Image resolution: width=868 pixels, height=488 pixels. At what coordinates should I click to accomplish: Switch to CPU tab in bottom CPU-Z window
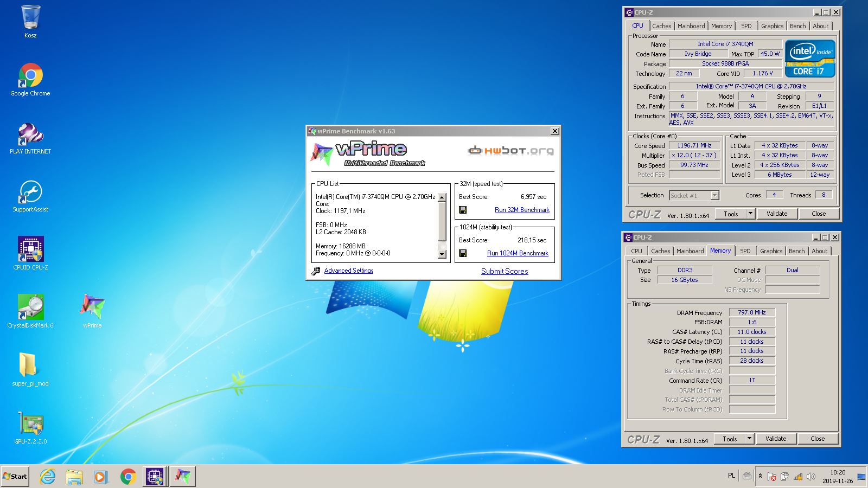coord(636,251)
